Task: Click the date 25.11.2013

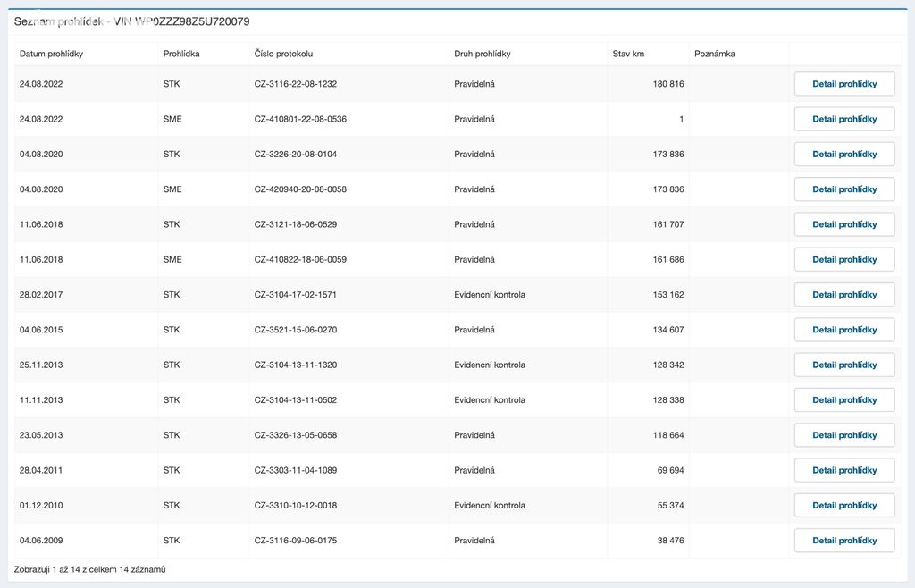Action: [x=41, y=365]
